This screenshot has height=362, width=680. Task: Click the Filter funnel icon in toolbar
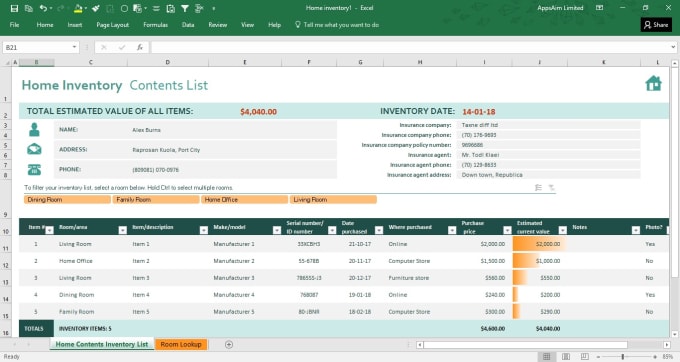[185, 8]
